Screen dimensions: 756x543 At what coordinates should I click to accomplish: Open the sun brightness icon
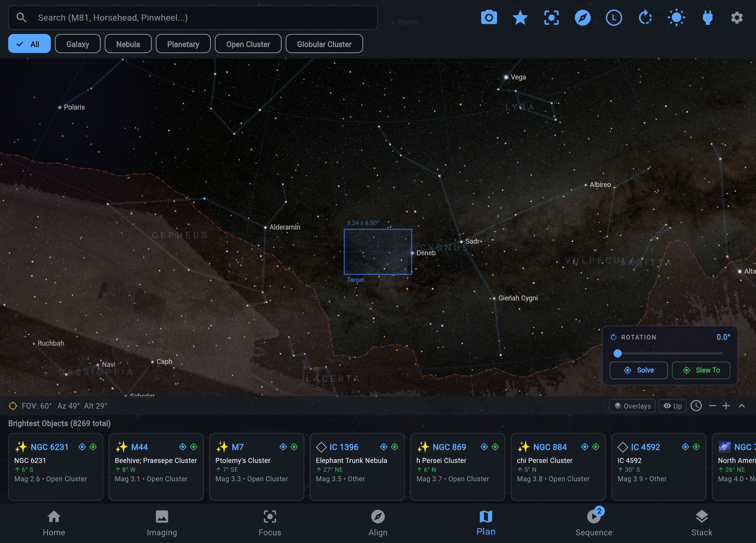click(676, 17)
